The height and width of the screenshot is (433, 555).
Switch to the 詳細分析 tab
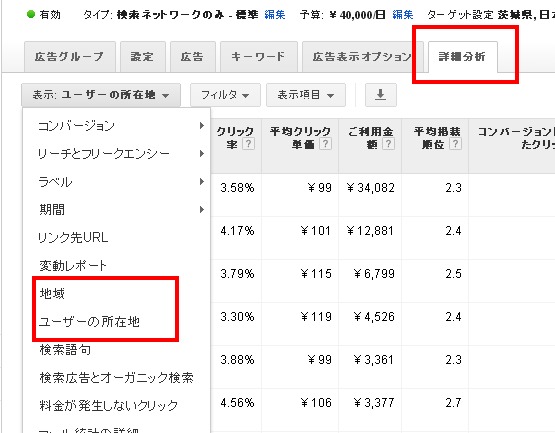(x=463, y=57)
